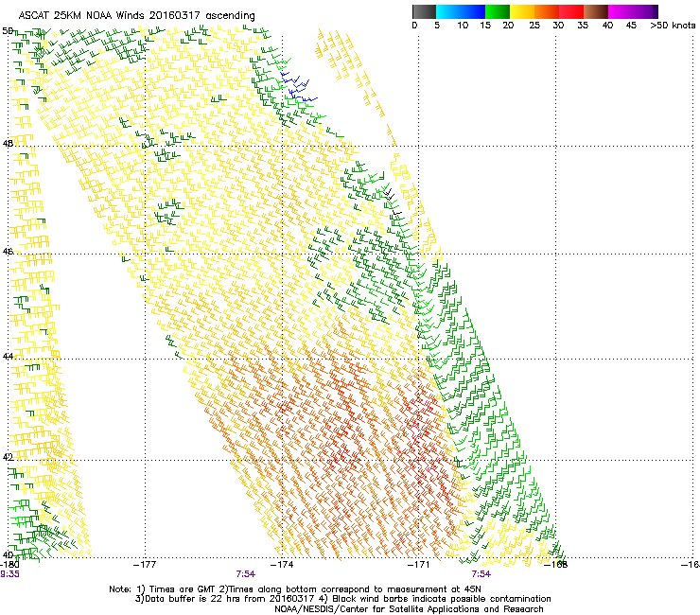Click the '25' legend scale number
This screenshot has height=615, width=700.
[x=534, y=26]
